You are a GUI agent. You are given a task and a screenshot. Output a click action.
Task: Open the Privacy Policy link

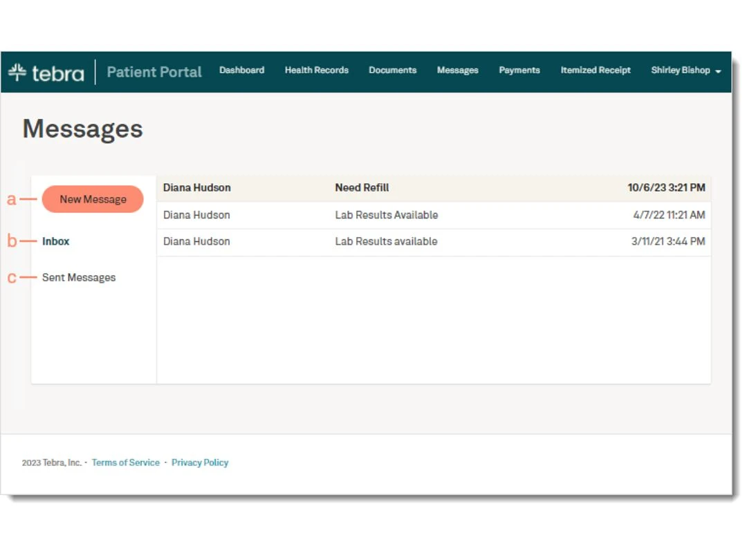[200, 463]
